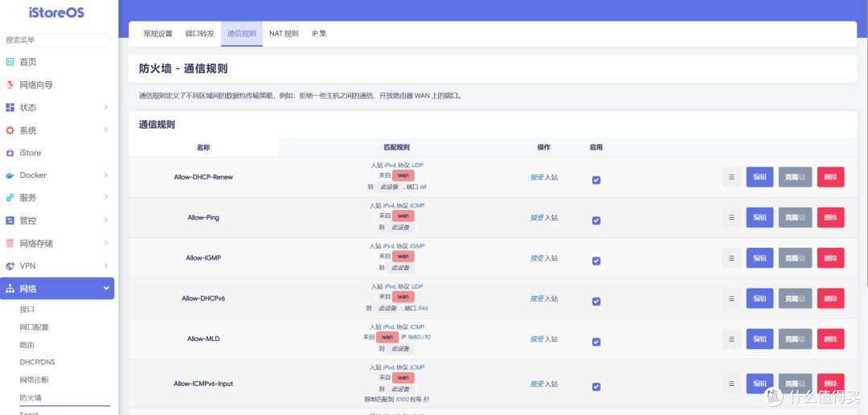This screenshot has height=415, width=868.
Task: Collapse the 网络 menu chevron
Action: pos(106,288)
